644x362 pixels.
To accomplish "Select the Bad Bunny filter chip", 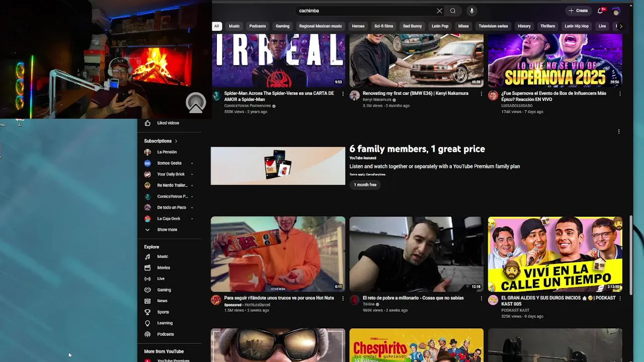I will point(413,26).
